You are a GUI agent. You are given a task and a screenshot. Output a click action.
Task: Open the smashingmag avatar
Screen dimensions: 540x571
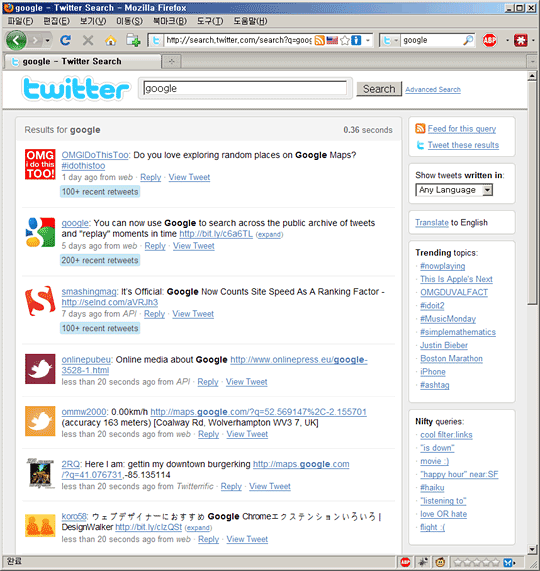click(x=40, y=301)
